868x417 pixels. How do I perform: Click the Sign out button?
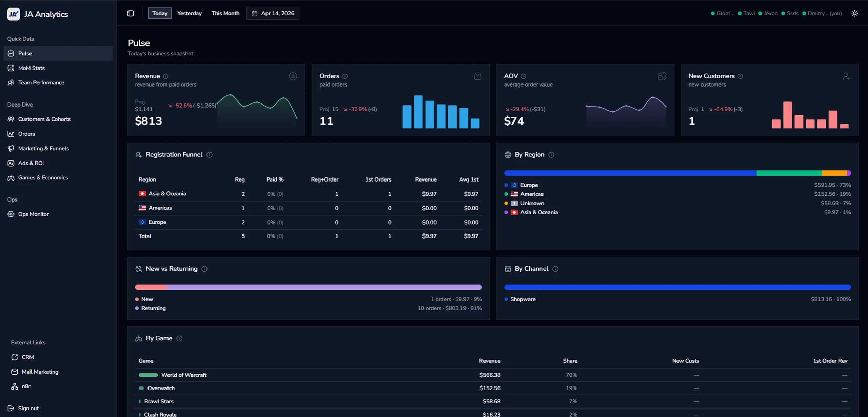(28, 408)
